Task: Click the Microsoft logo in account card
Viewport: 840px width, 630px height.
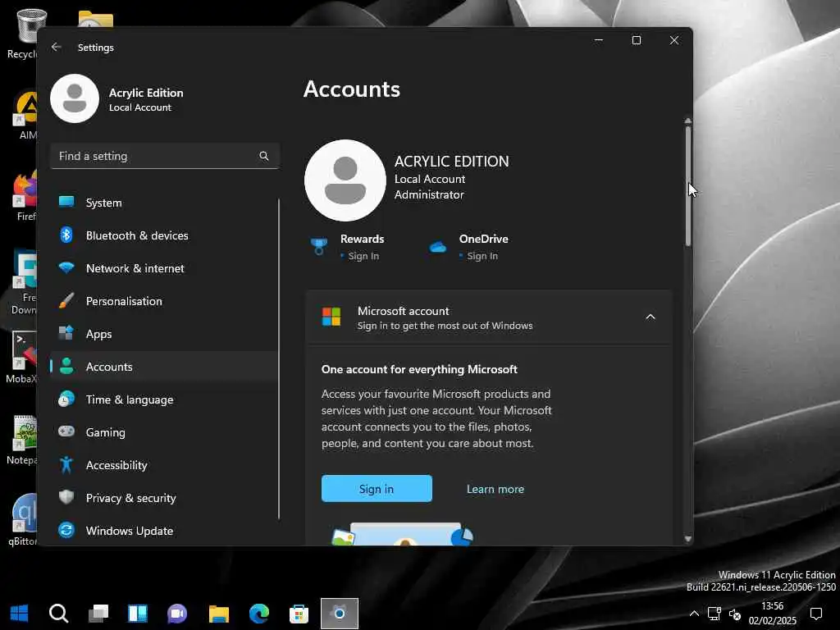Action: tap(331, 317)
